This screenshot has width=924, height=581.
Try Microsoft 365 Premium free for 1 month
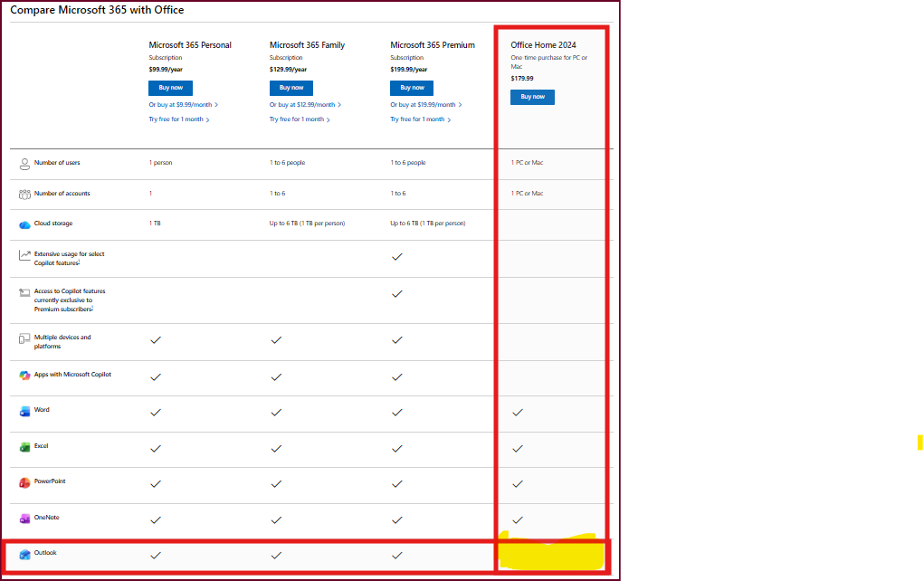(x=420, y=119)
